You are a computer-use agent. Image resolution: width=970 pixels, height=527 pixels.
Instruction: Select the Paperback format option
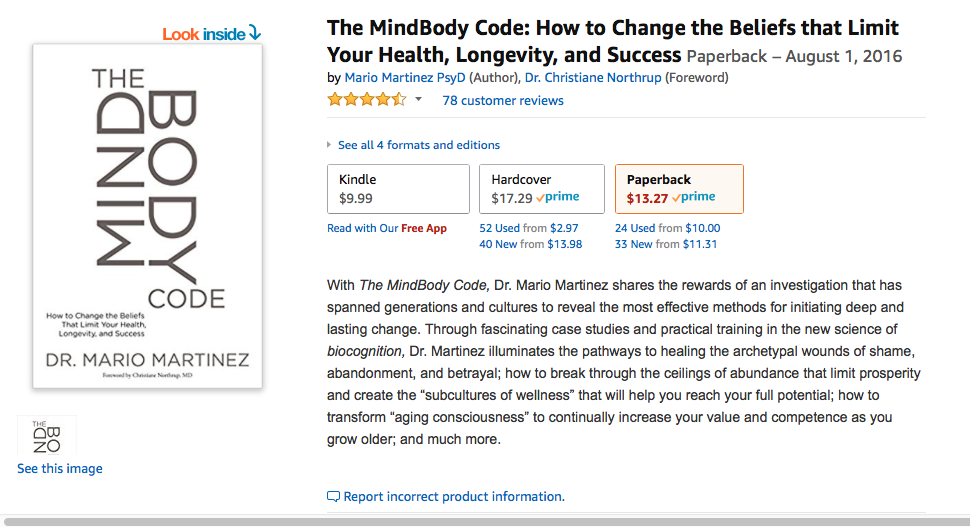click(678, 189)
